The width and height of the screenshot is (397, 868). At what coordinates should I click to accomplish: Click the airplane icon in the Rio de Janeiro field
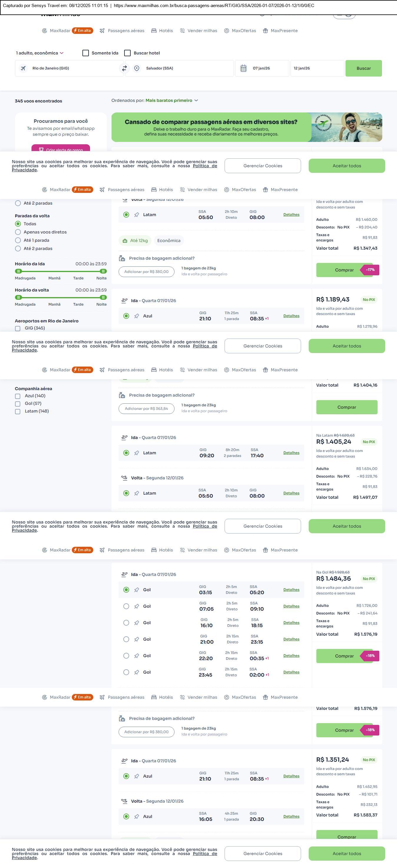pos(23,68)
